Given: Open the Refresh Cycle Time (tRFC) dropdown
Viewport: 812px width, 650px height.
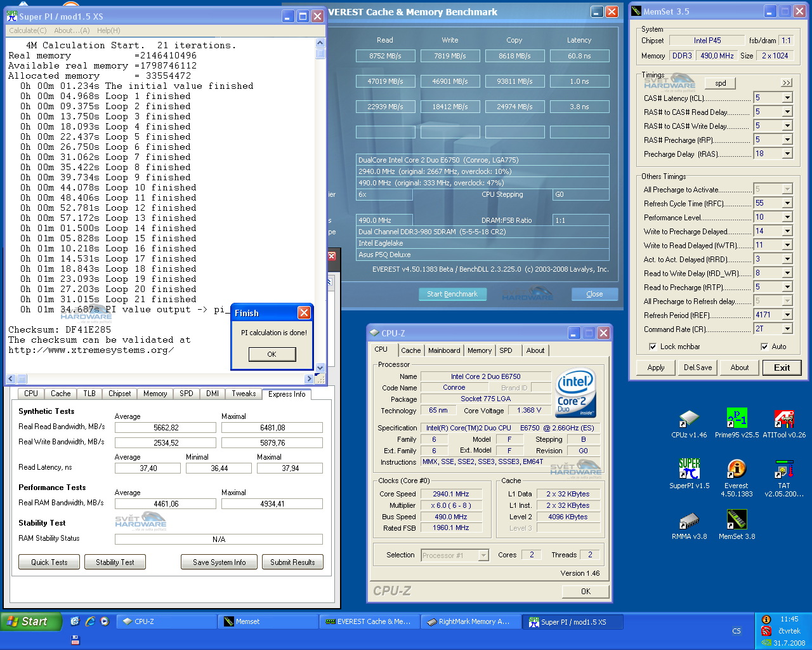Looking at the screenshot, I should [x=787, y=203].
